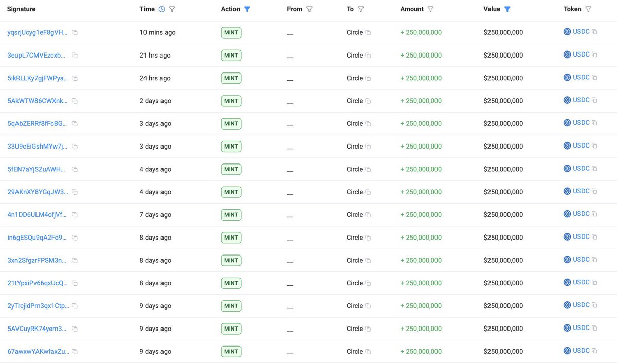This screenshot has width=617, height=364.
Task: Copy signature 5AkWTW86CWXnk
Action: point(75,101)
